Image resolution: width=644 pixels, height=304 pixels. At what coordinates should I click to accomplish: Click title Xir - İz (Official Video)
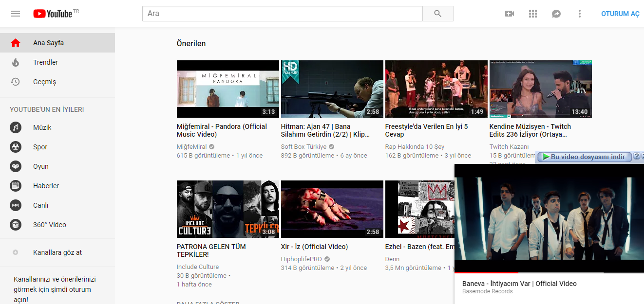(315, 247)
